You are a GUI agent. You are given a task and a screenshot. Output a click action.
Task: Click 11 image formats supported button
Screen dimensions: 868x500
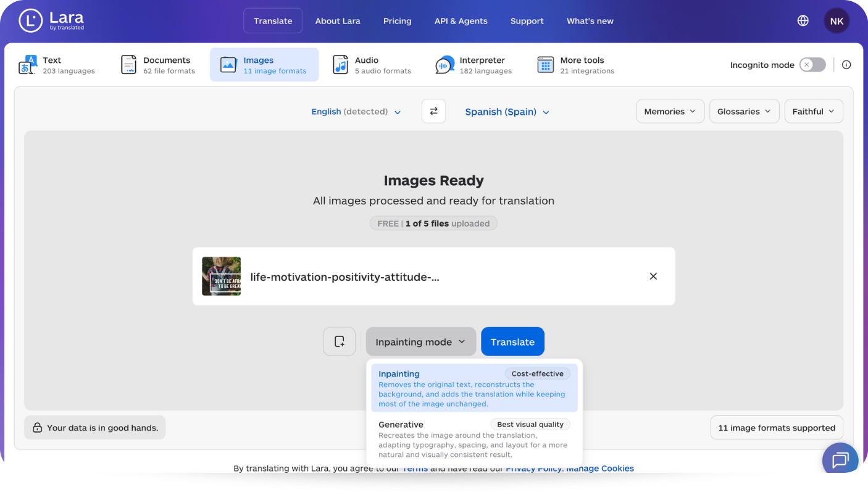click(x=777, y=427)
